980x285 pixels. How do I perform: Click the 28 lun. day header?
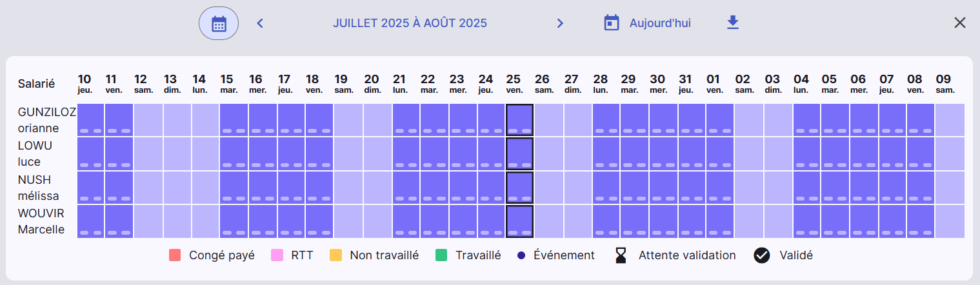601,83
